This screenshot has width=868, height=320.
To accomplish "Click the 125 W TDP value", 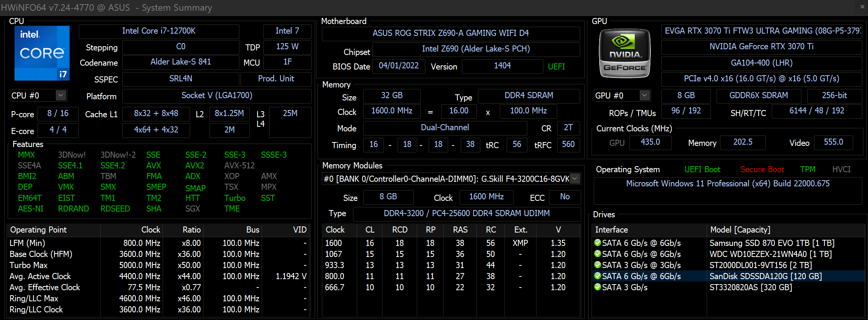I will 288,47.
